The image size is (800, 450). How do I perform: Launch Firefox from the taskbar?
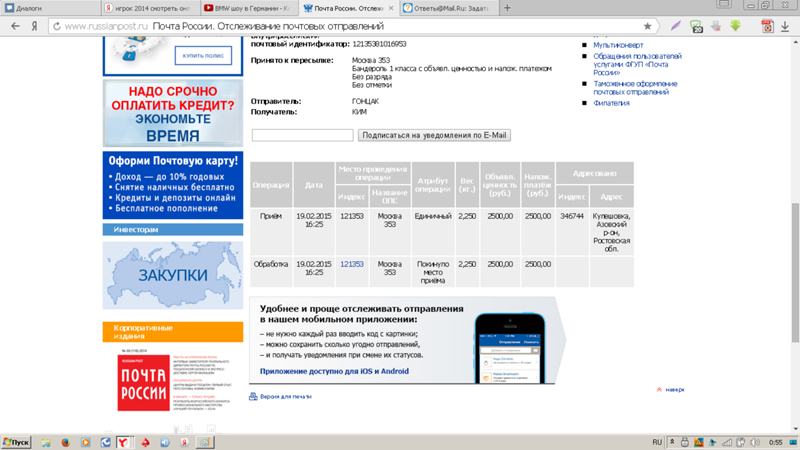point(65,442)
